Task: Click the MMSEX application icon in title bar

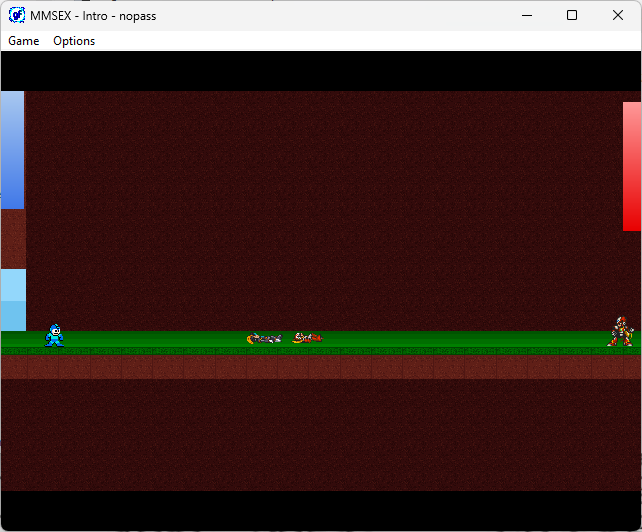Action: tap(17, 16)
